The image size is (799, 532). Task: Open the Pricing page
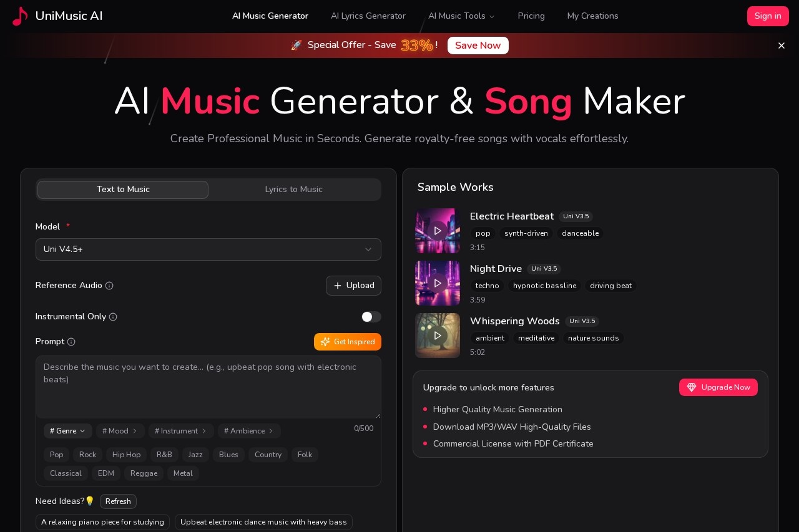coord(531,16)
